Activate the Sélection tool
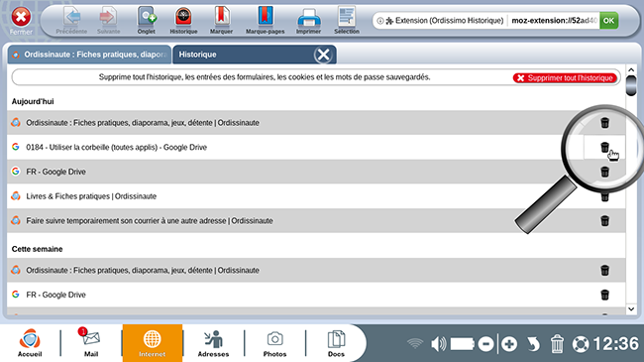 347,20
